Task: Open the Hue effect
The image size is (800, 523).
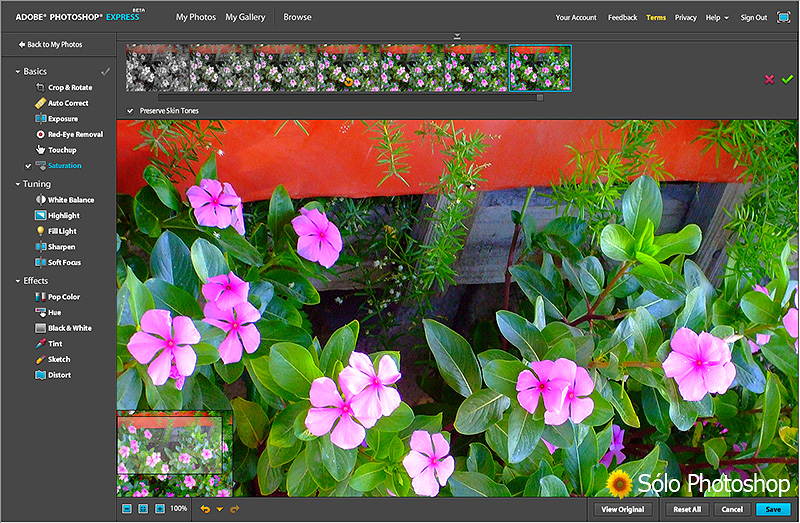Action: [48, 312]
